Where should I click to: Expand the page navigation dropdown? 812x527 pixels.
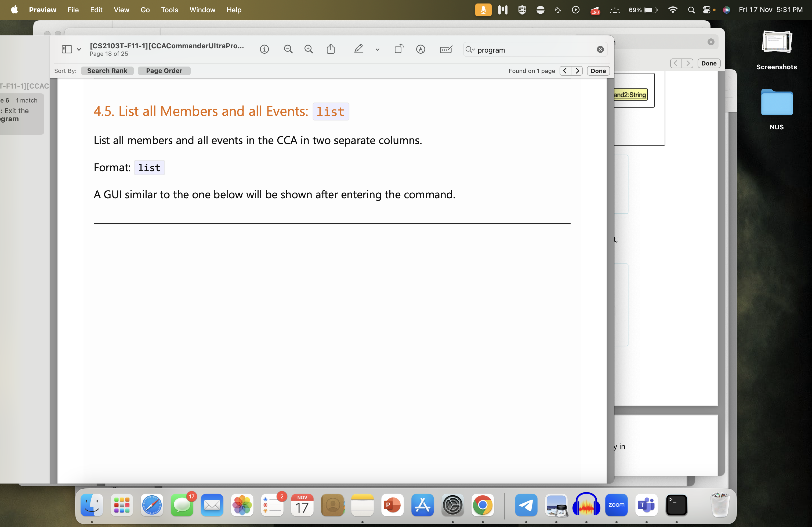tap(78, 49)
